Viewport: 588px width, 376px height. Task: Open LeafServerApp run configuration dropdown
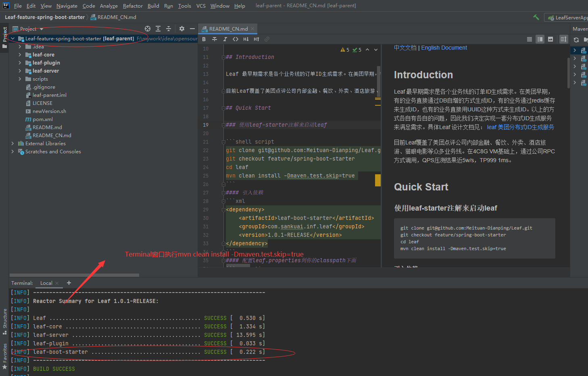coord(567,17)
